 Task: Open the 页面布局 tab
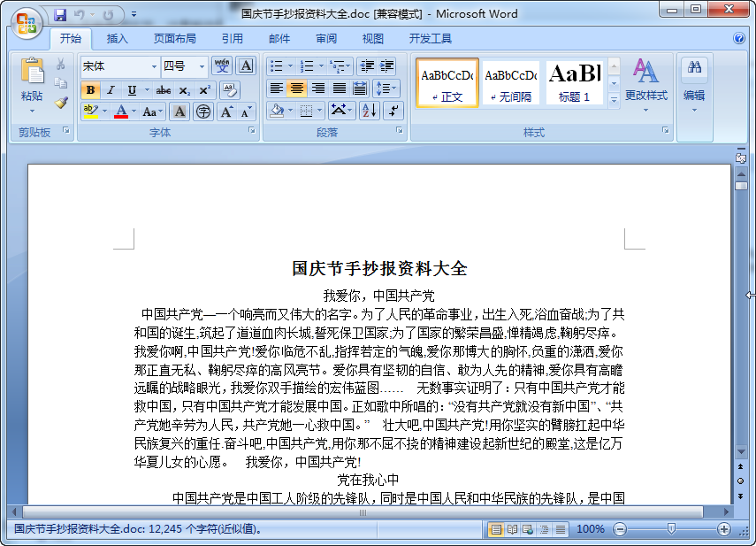tap(174, 39)
